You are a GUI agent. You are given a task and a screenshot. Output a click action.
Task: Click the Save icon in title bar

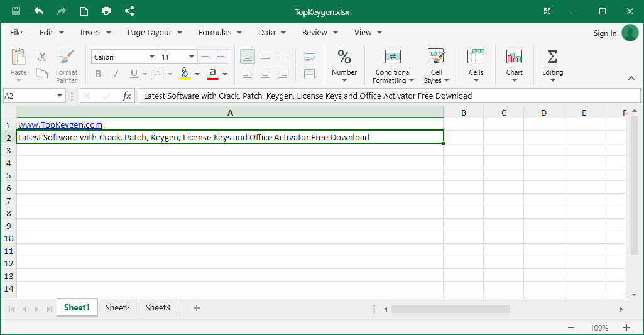(16, 11)
